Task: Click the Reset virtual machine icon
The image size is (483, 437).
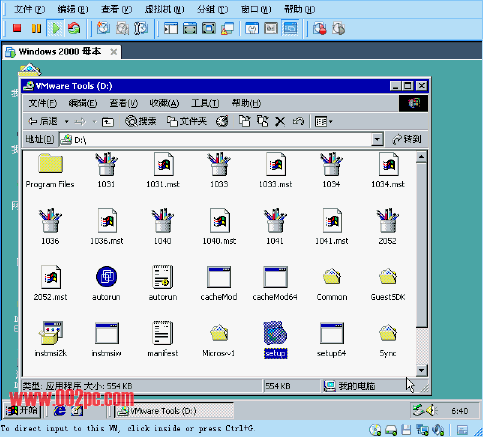Action: click(74, 28)
